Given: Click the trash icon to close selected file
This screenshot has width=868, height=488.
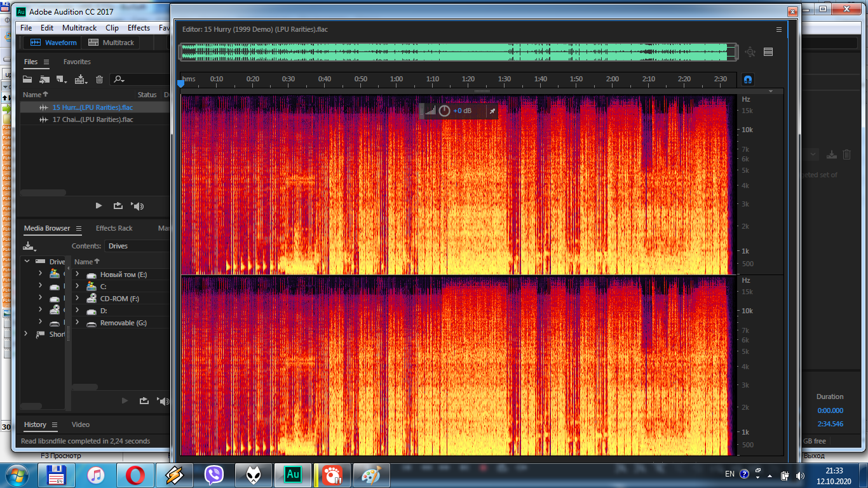Looking at the screenshot, I should click(x=99, y=79).
